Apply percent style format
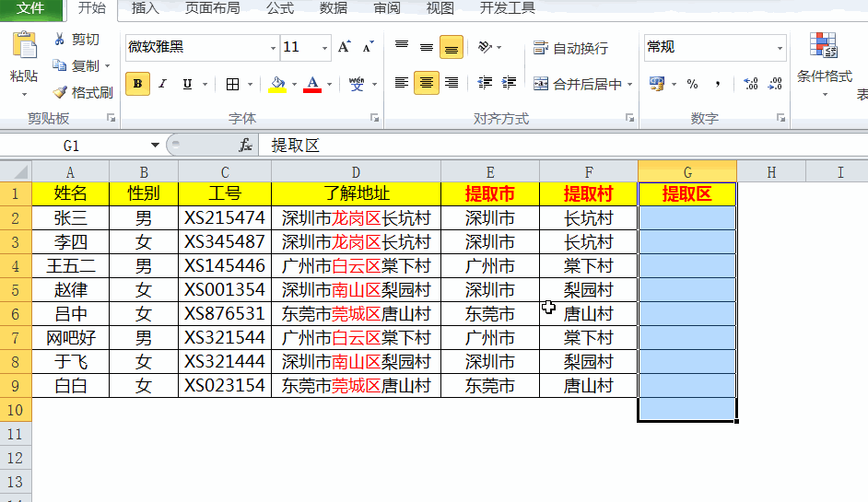This screenshot has width=868, height=502. [x=692, y=84]
